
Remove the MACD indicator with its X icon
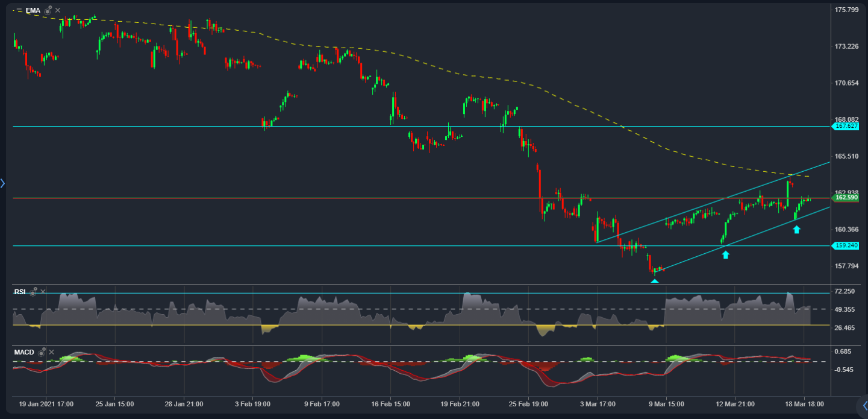(x=52, y=353)
